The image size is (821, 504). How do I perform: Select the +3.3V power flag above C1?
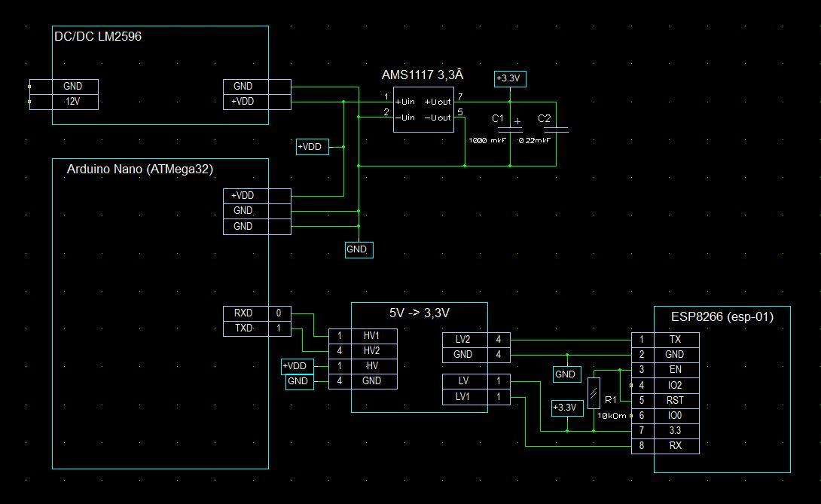[x=510, y=78]
